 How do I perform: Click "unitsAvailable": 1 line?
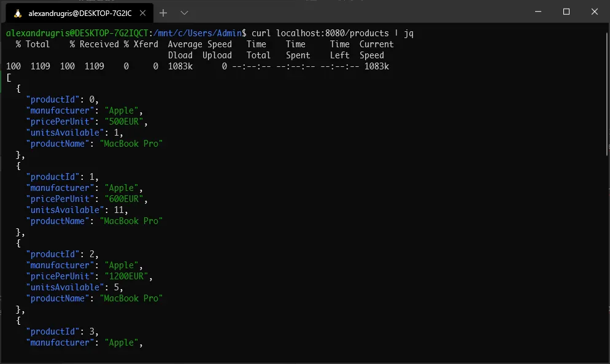point(75,133)
